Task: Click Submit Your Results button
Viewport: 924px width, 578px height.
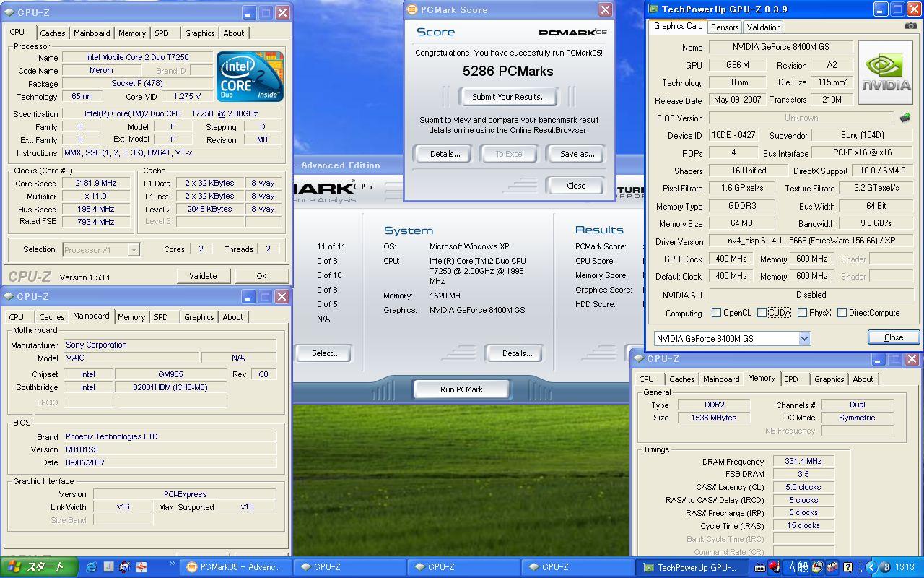Action: (x=509, y=97)
